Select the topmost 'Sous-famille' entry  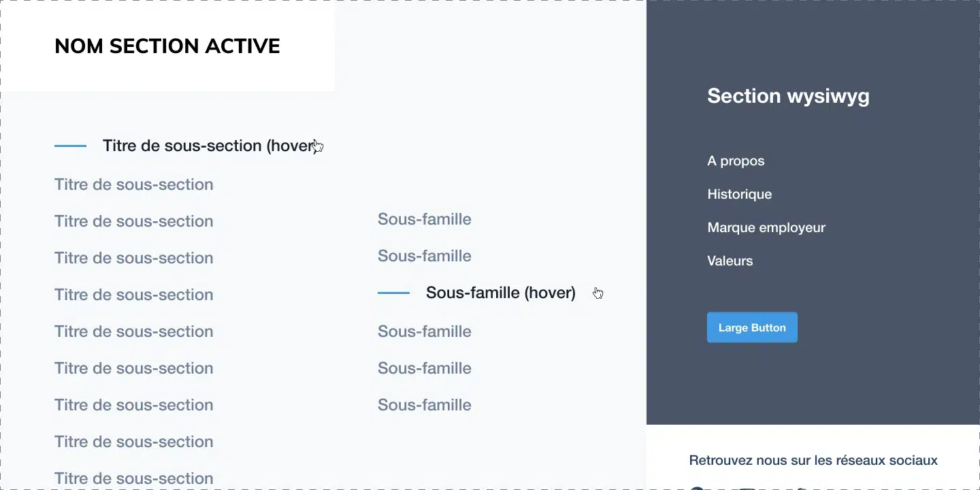click(x=424, y=219)
